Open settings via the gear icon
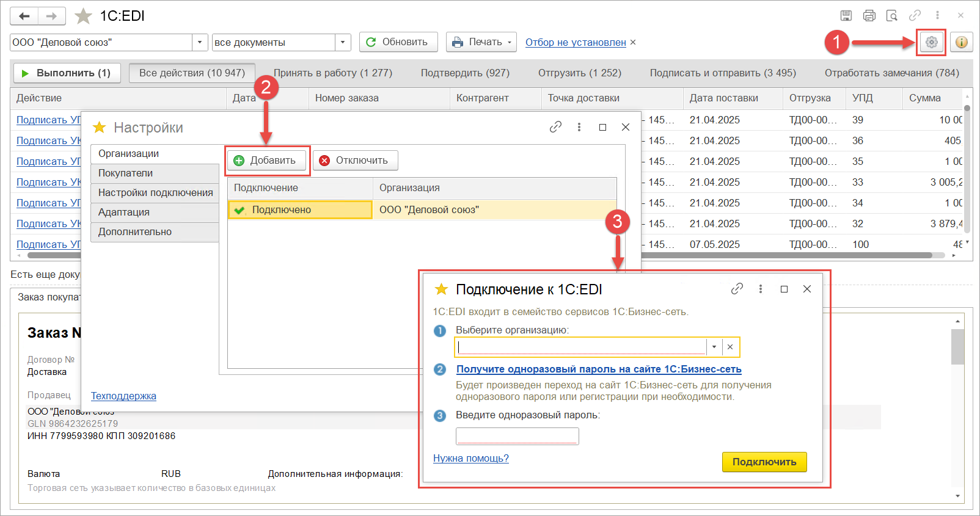Screen dimensions: 980x516 pos(931,42)
